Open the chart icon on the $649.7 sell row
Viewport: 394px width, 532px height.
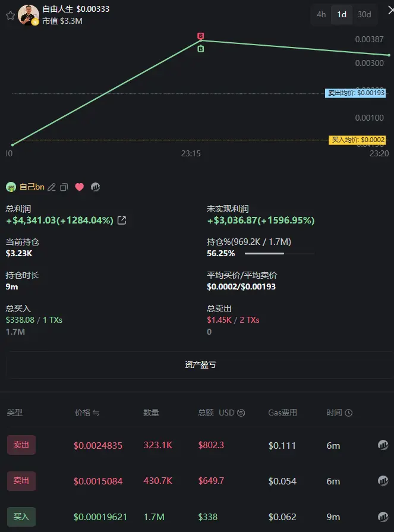[383, 480]
